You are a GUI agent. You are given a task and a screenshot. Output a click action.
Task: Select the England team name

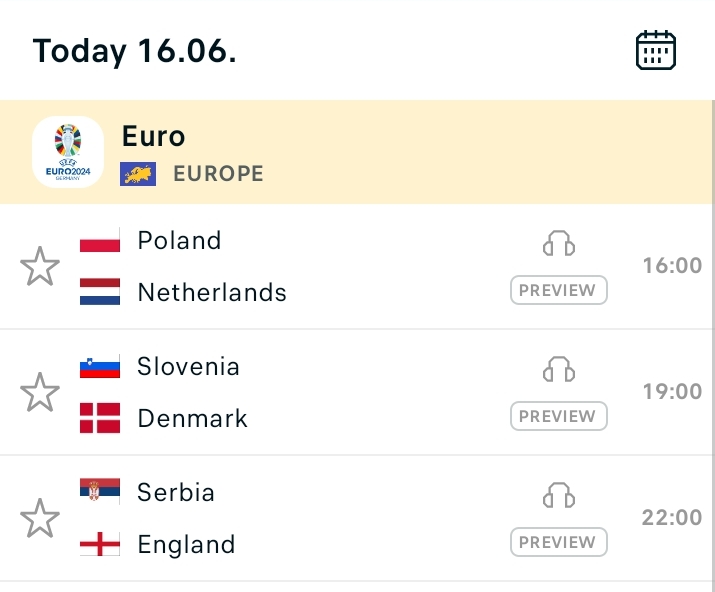click(186, 545)
